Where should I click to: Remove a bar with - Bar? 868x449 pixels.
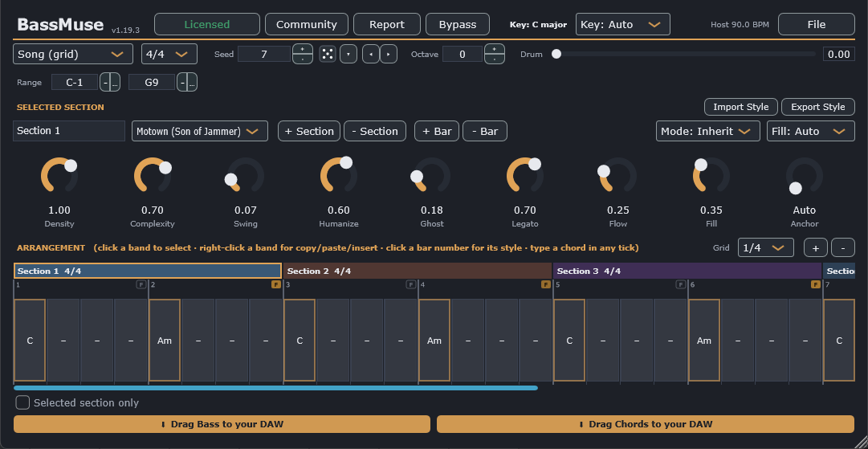click(x=485, y=131)
